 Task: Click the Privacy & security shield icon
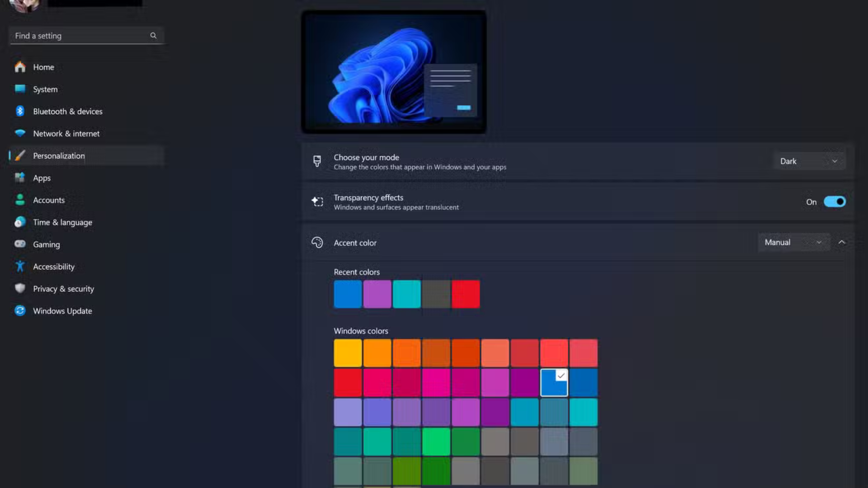pyautogui.click(x=20, y=288)
